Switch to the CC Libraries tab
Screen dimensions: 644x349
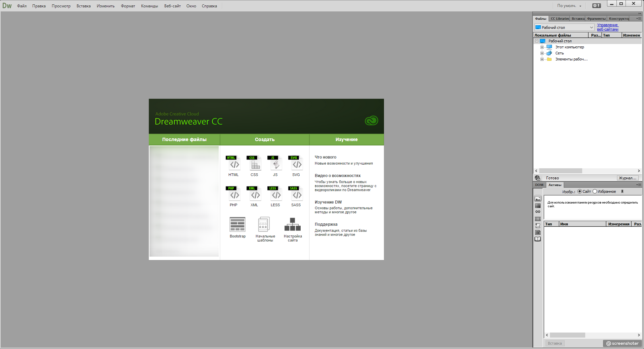pyautogui.click(x=560, y=18)
